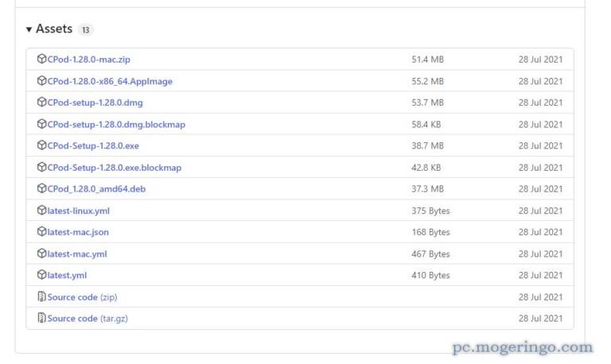Download Source code (zip) archive

point(82,296)
